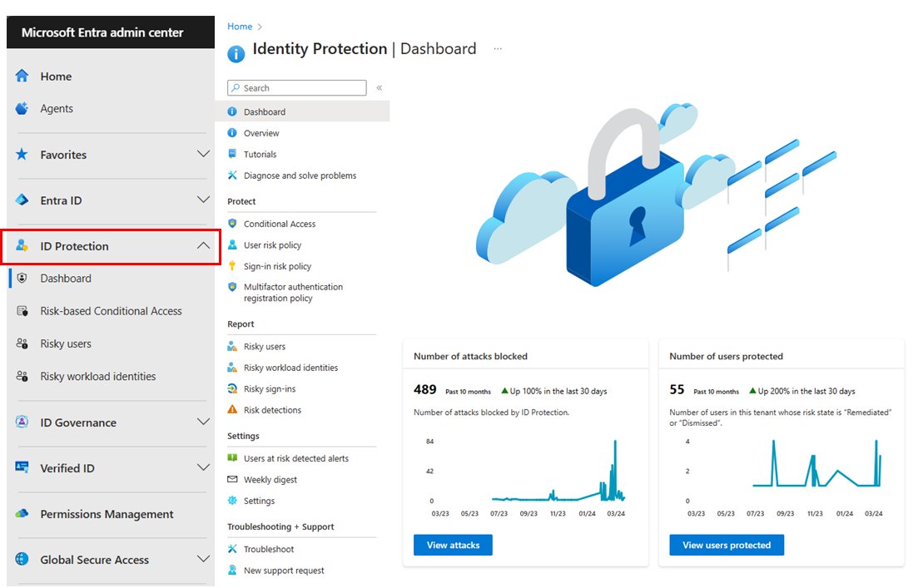
Task: Select Dashboard in the resource menu
Action: (x=302, y=111)
